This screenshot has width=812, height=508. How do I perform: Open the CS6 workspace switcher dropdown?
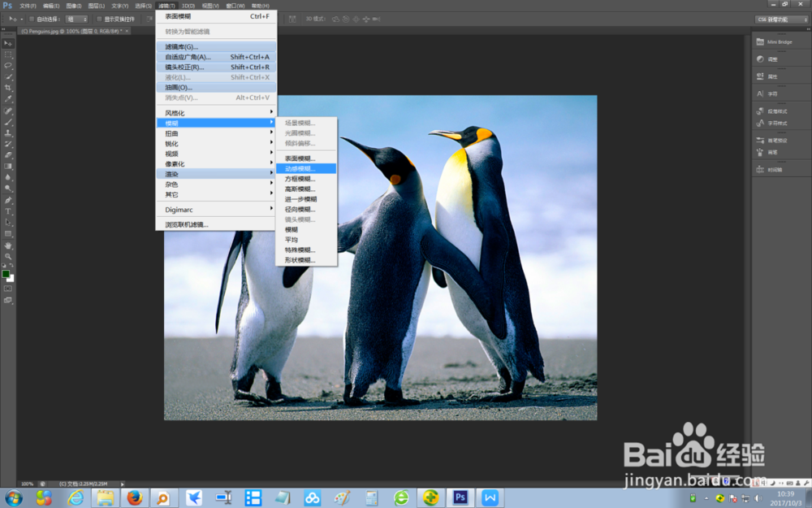[781, 20]
